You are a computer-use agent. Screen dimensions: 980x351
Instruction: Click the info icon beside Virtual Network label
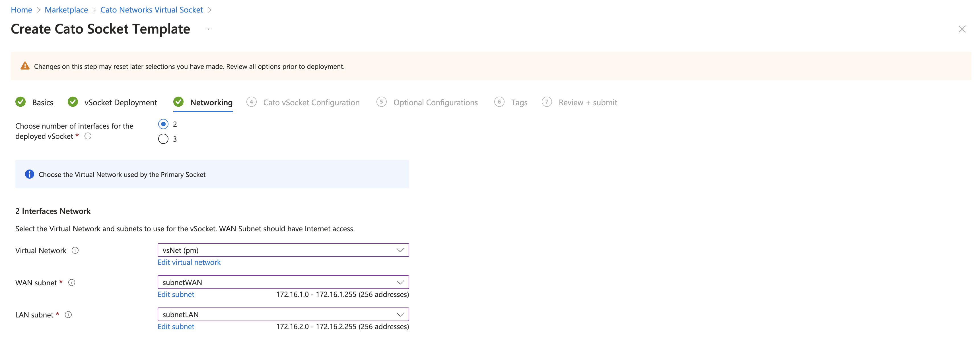click(x=75, y=250)
